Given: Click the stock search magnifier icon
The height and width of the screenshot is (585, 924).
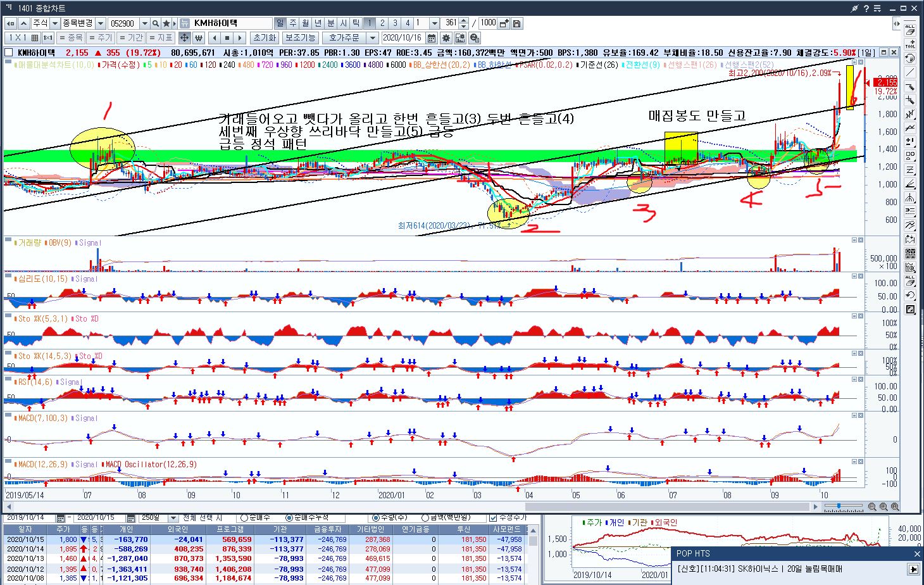Looking at the screenshot, I should pos(156,23).
